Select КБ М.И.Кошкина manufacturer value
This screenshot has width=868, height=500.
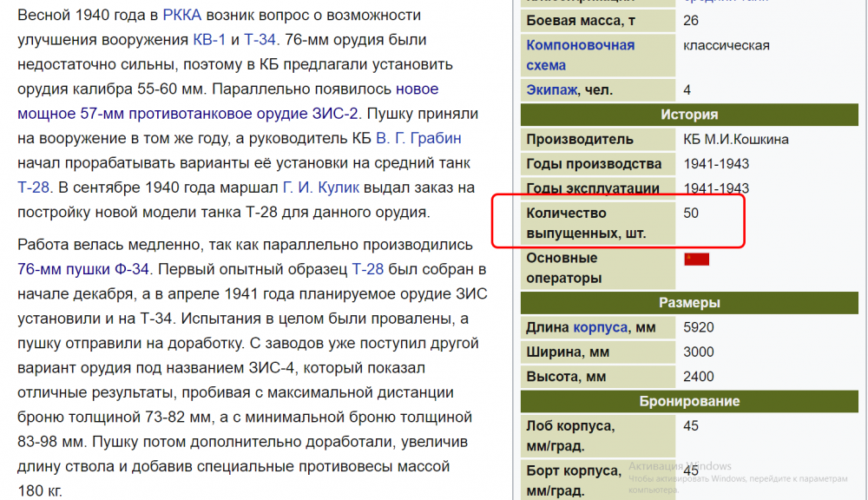tap(736, 140)
